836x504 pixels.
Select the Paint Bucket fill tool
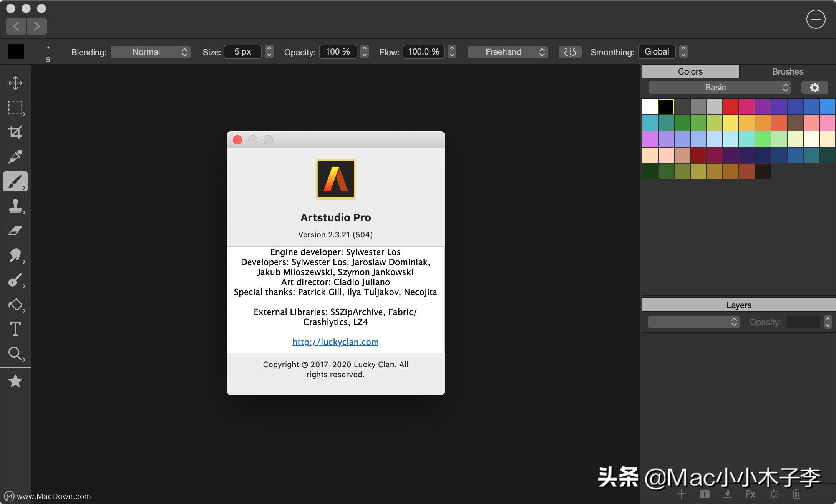16,305
